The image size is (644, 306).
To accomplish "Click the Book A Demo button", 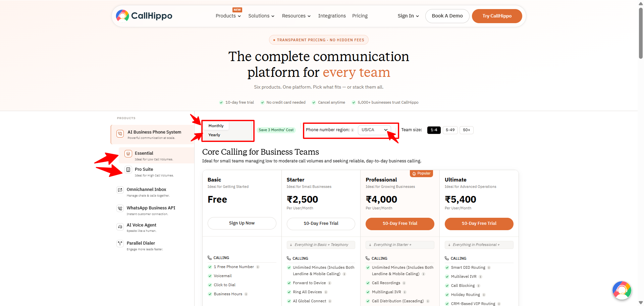I will pos(447,16).
